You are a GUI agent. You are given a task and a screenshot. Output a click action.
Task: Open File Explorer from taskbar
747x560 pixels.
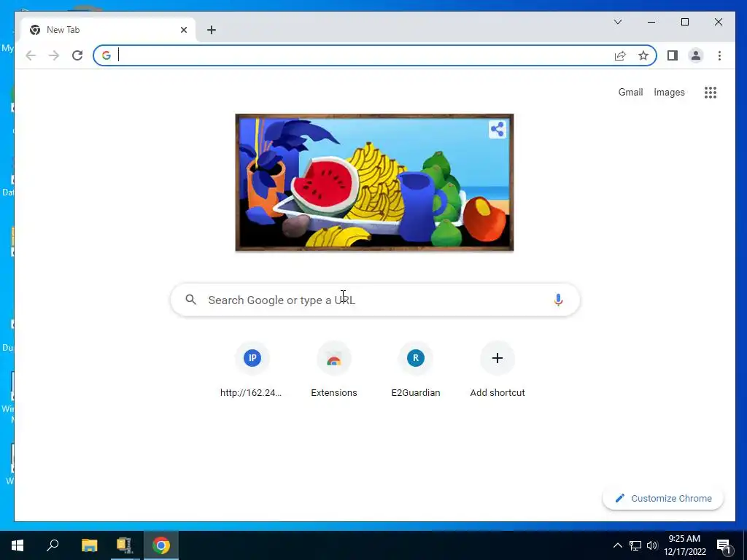click(89, 545)
